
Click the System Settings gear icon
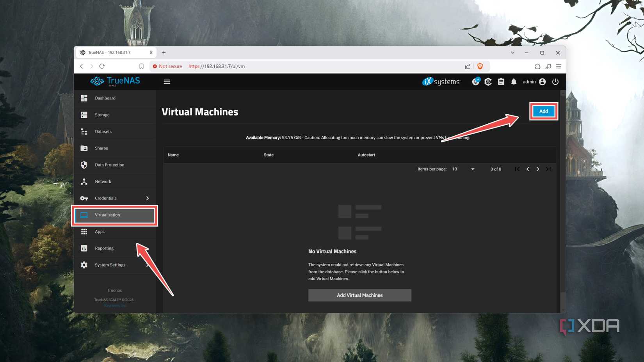84,265
